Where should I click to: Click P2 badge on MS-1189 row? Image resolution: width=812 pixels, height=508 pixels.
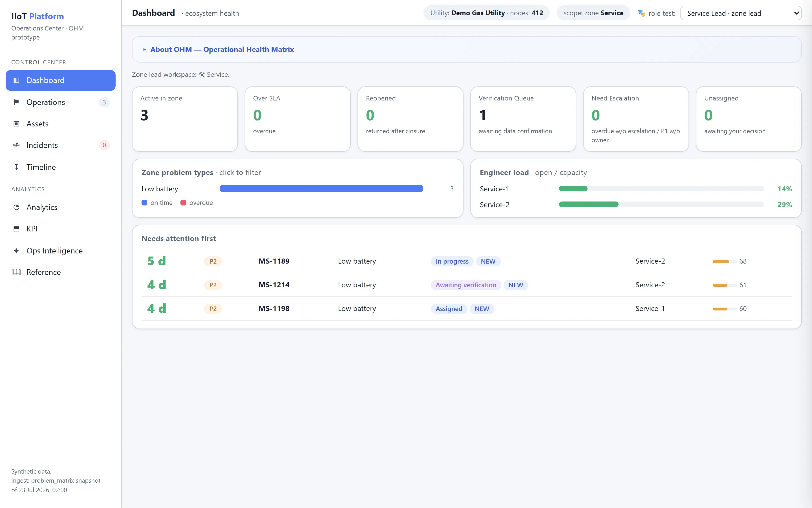click(x=213, y=261)
